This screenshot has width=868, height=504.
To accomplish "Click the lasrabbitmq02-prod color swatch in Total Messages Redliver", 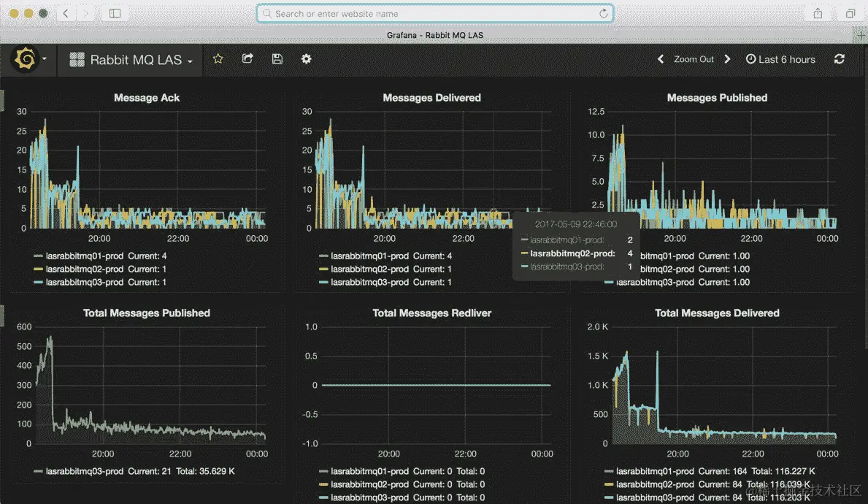I will (323, 484).
